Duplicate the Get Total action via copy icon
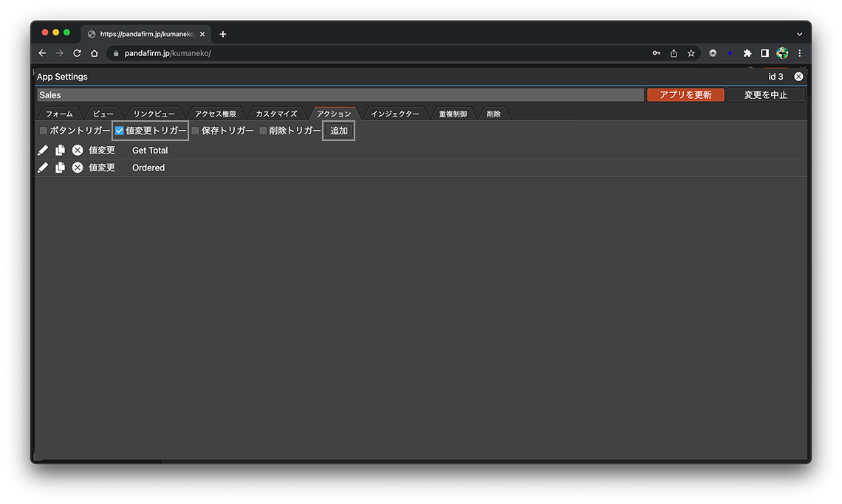842x504 pixels. (x=60, y=151)
